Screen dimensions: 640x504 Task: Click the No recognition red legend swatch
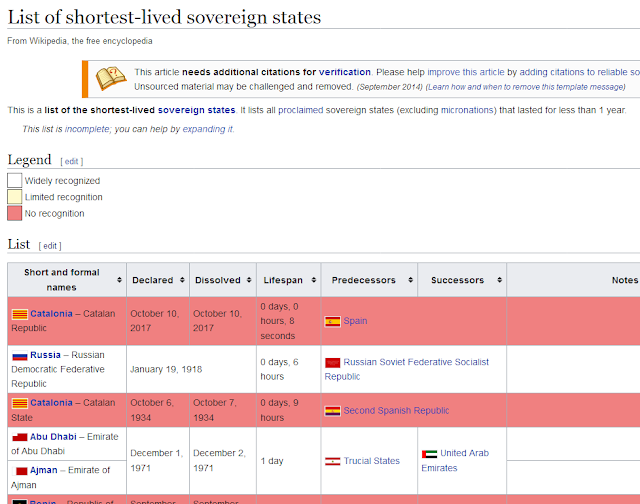pyautogui.click(x=15, y=213)
